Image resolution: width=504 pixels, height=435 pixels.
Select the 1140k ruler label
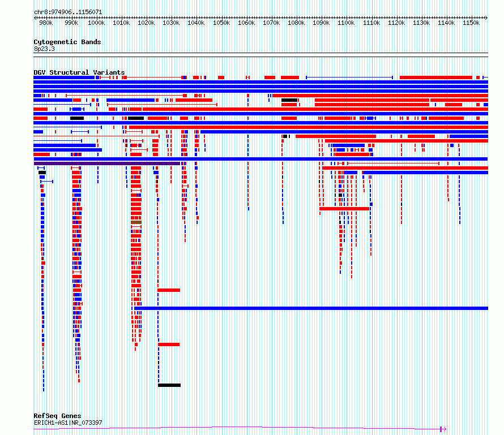(446, 23)
